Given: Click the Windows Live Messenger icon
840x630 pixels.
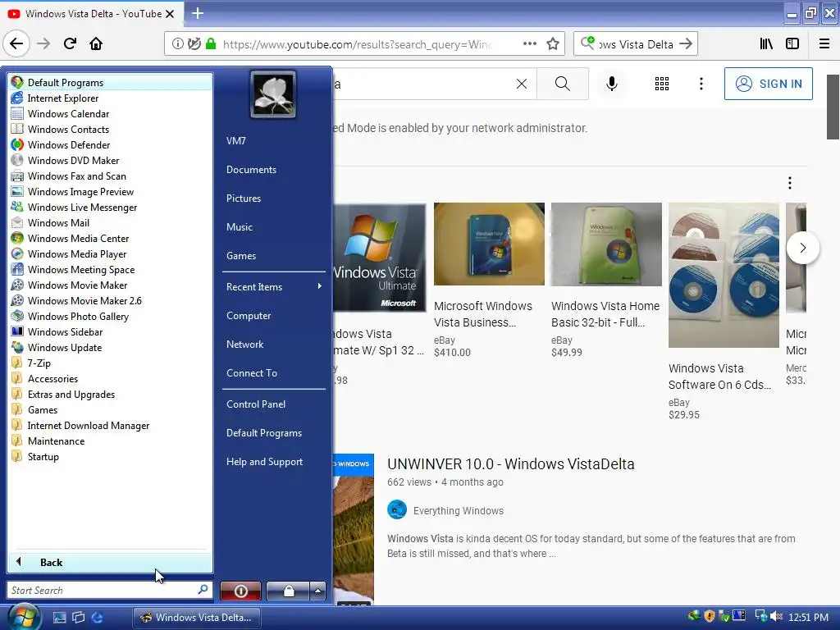Looking at the screenshot, I should [x=17, y=207].
